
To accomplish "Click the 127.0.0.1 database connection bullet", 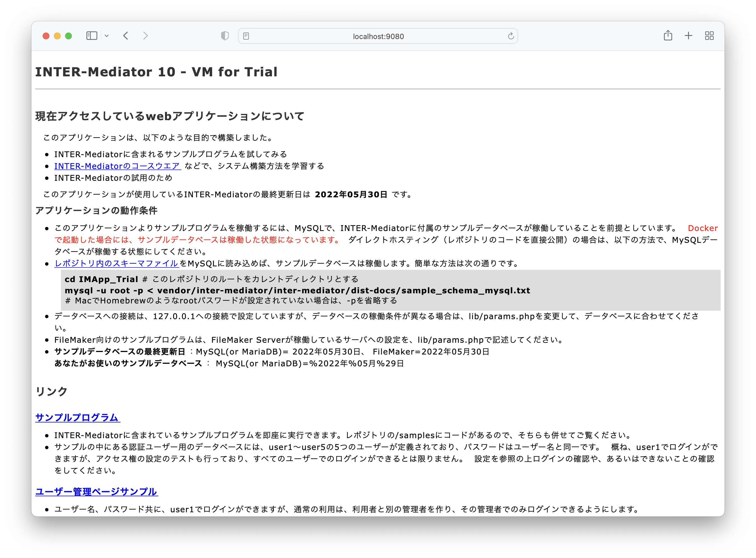I will pos(377,322).
